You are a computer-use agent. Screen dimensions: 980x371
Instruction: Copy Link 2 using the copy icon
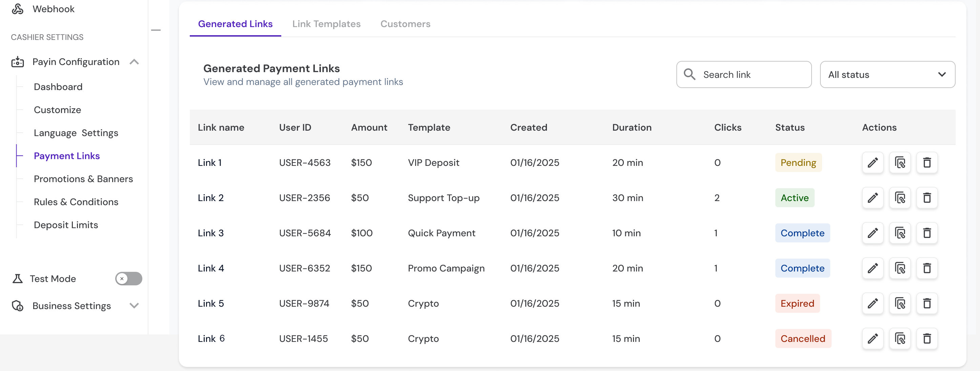point(900,198)
